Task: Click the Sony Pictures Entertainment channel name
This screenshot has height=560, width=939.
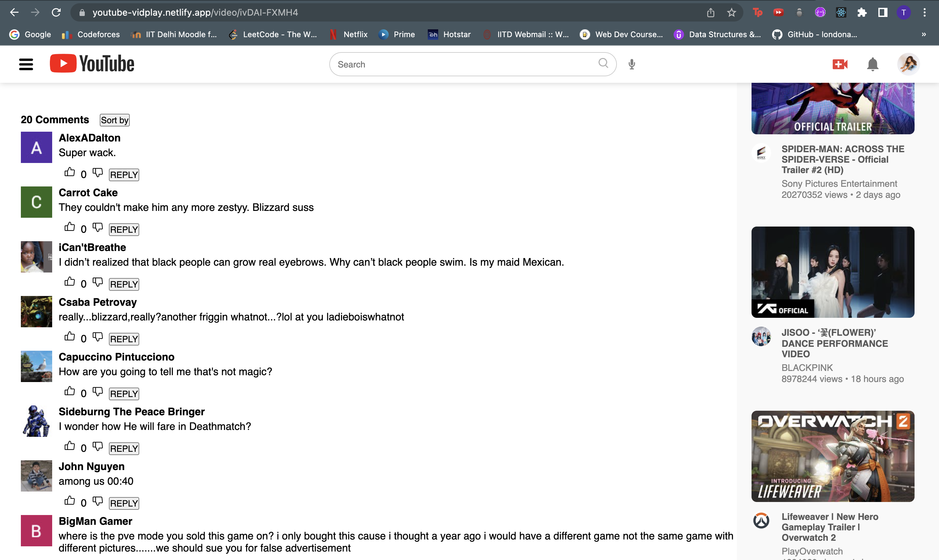Action: pyautogui.click(x=839, y=184)
